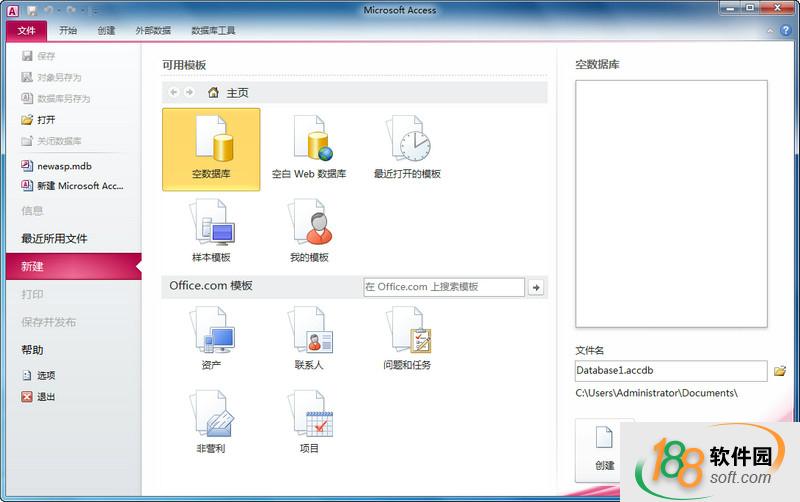Open 我的模板 my templates
Screen dimensions: 800x502
click(309, 232)
